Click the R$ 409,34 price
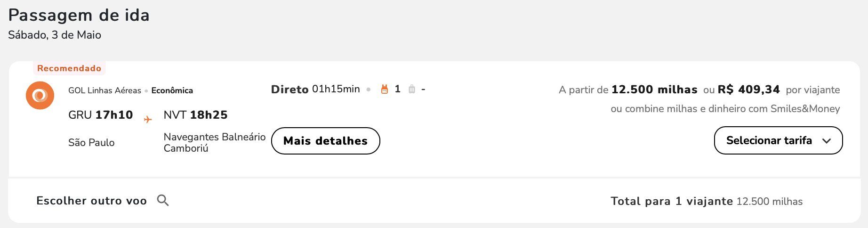Screen dimensions: 868x228 pos(748,90)
